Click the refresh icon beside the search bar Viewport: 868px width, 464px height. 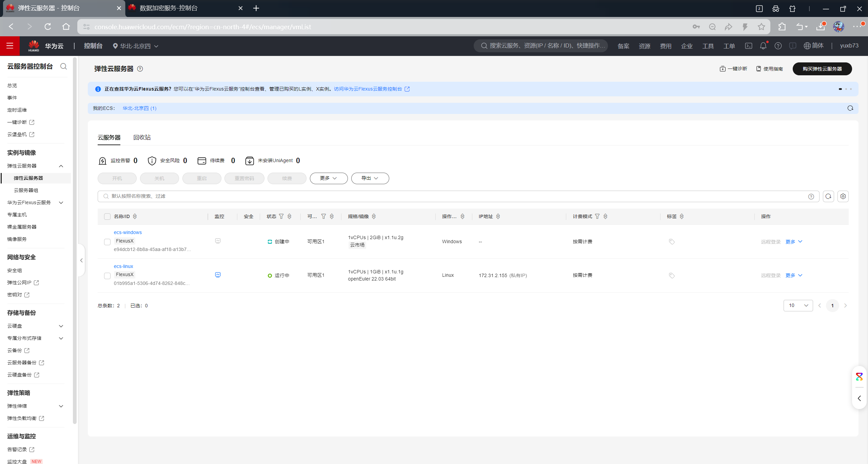tap(828, 196)
